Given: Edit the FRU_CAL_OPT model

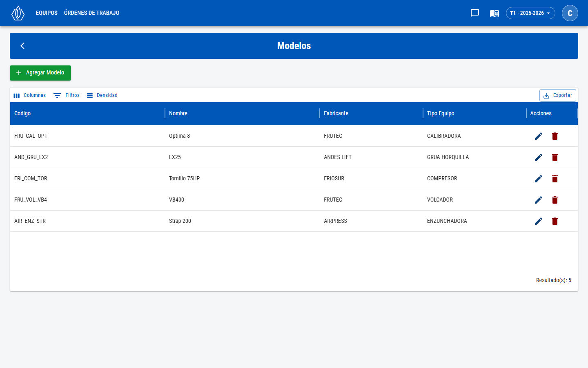Looking at the screenshot, I should pyautogui.click(x=539, y=136).
